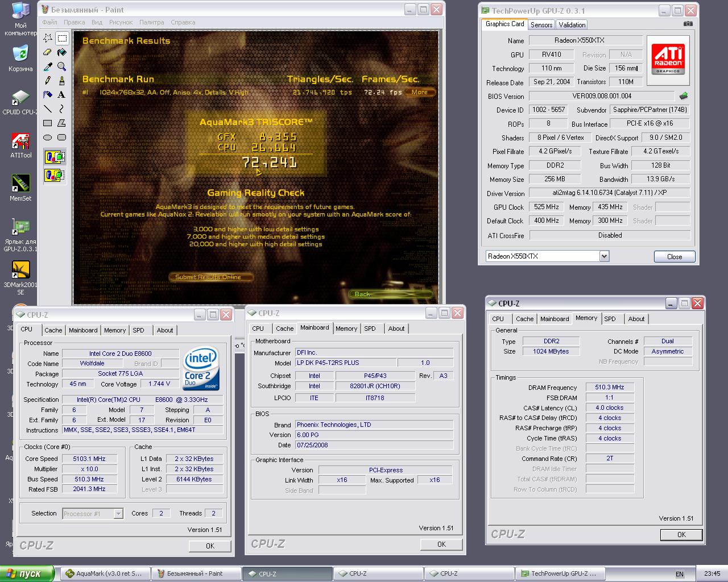Image resolution: width=728 pixels, height=582 pixels.
Task: Open the Recycle Bin (Корзина) icon
Action: coord(20,58)
